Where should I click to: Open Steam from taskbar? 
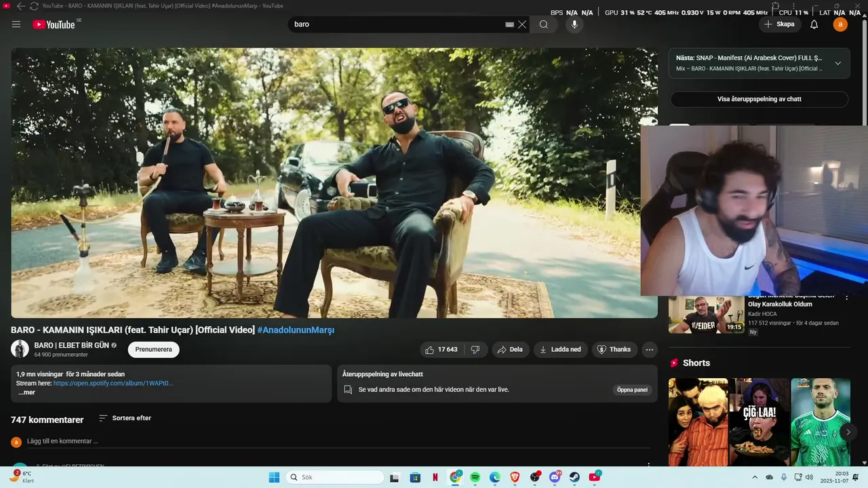(575, 477)
